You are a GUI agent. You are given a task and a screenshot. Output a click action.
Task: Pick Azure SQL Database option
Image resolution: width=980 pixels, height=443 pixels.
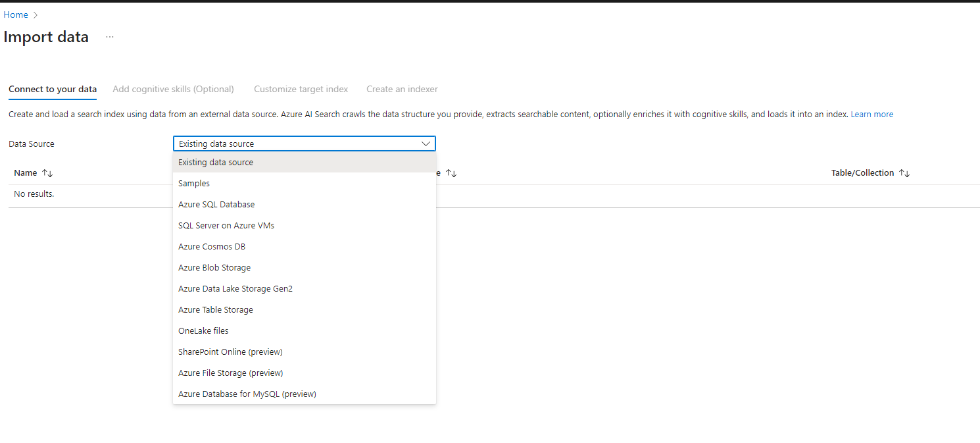304,204
